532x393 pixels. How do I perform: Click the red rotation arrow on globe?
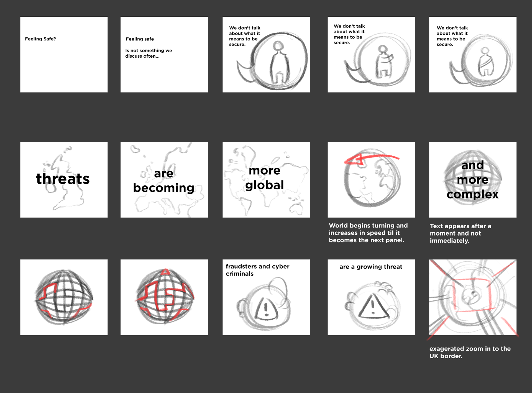tap(371, 159)
